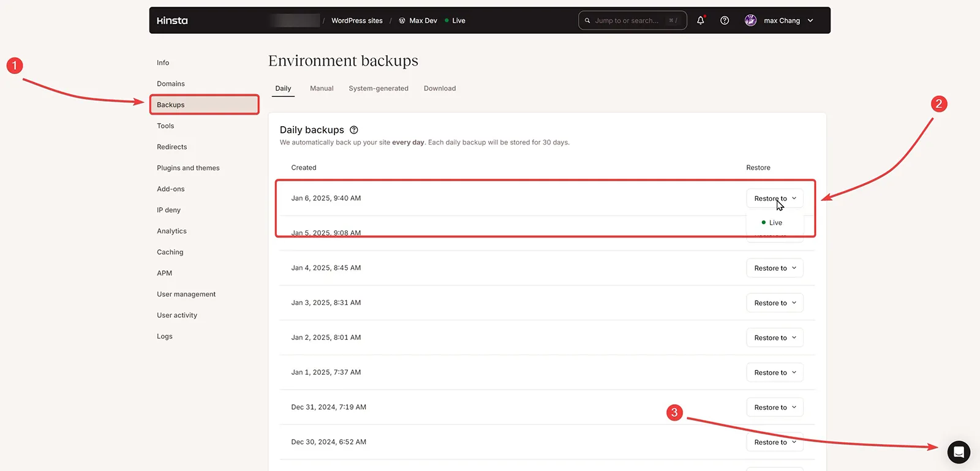Open Redirects in the sidebar
This screenshot has width=980, height=471.
coord(172,147)
